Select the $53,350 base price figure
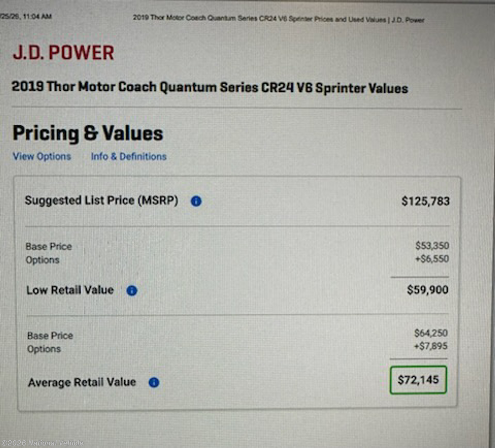Viewport: 495px width, 448px height. pos(432,246)
